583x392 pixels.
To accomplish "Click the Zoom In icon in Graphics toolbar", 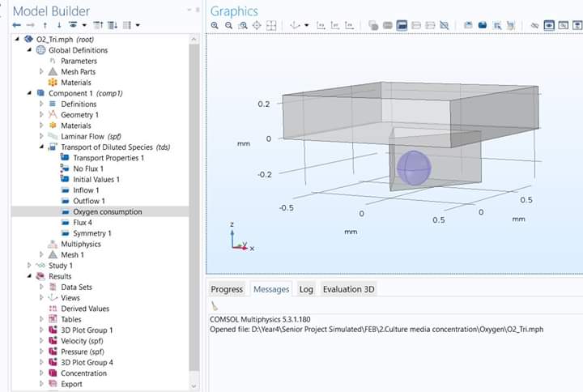I will point(215,25).
